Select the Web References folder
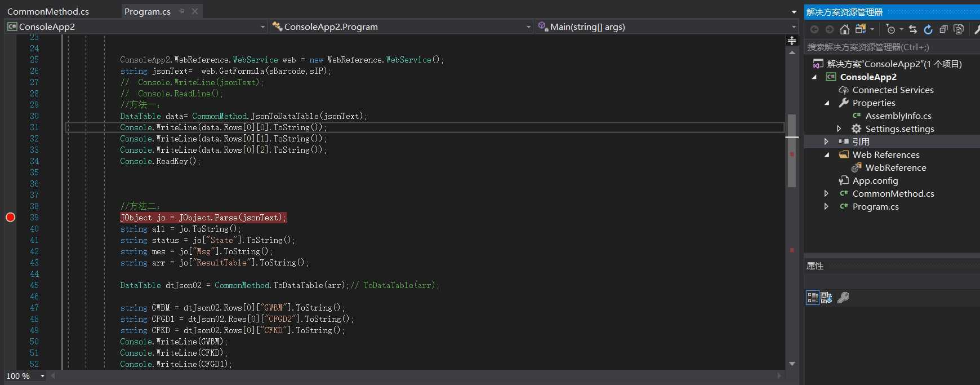The image size is (980, 385). click(x=886, y=155)
